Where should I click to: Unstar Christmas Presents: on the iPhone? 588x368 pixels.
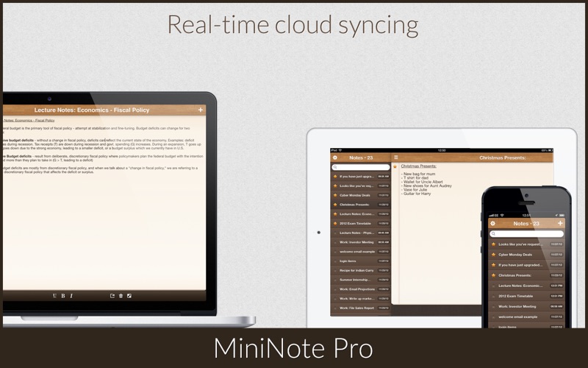[493, 275]
